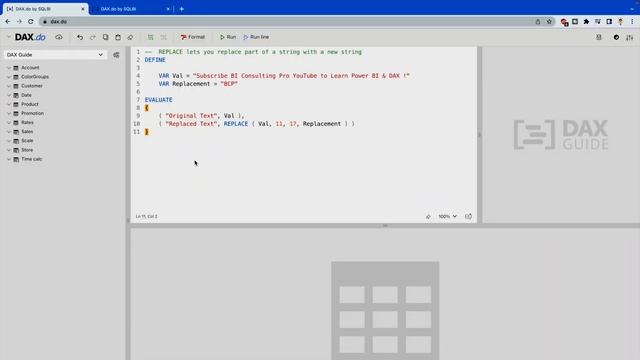Run the DAX query
This screenshot has height=360, width=640.
click(228, 37)
